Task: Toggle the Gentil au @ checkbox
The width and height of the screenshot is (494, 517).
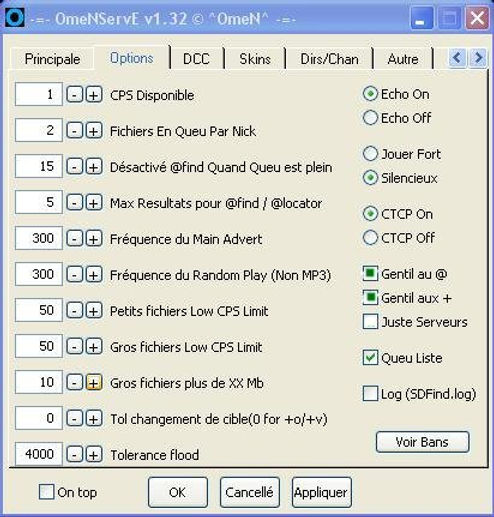Action: click(x=370, y=274)
